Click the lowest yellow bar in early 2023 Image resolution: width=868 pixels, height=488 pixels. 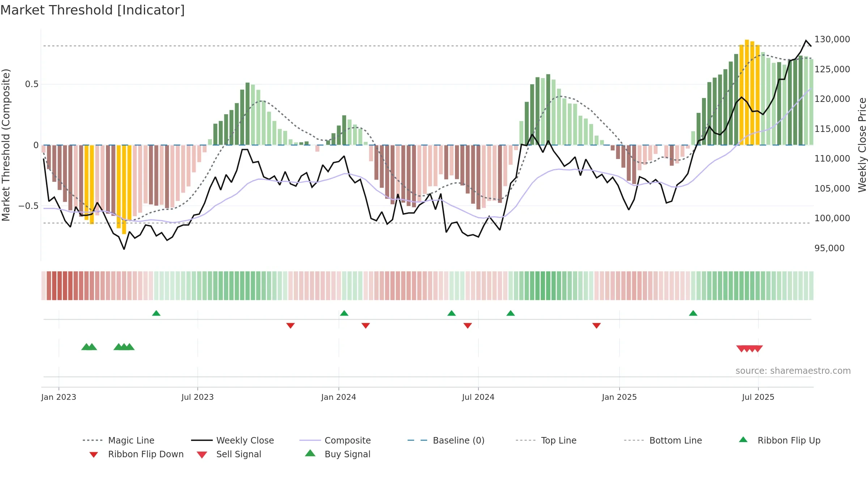(x=124, y=189)
